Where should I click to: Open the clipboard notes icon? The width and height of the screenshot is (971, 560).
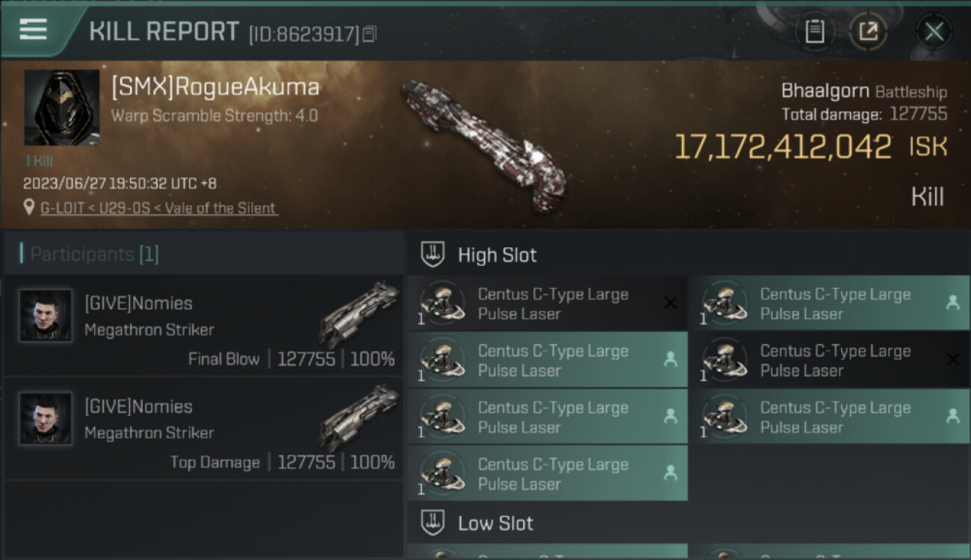pyautogui.click(x=814, y=31)
